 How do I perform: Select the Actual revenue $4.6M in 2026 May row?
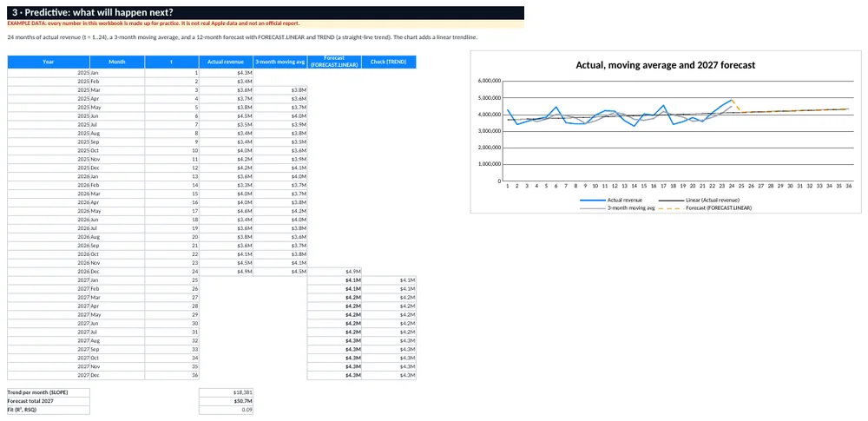coord(226,210)
